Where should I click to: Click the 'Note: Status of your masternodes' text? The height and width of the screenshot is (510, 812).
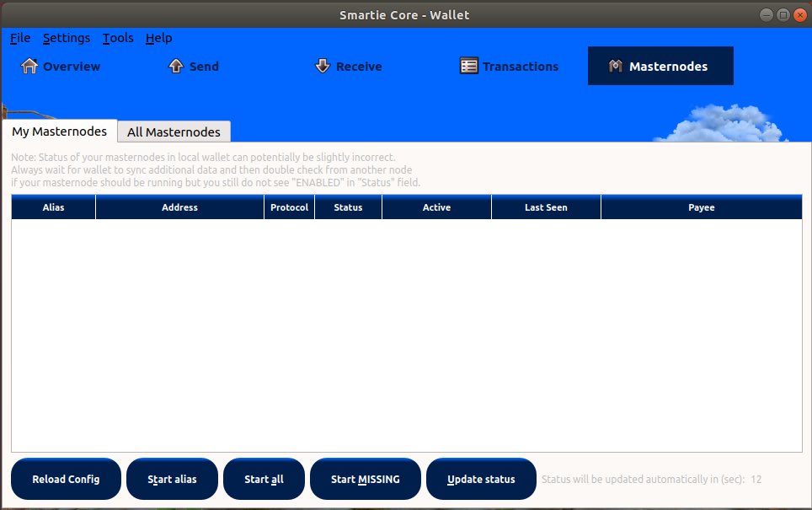point(203,157)
